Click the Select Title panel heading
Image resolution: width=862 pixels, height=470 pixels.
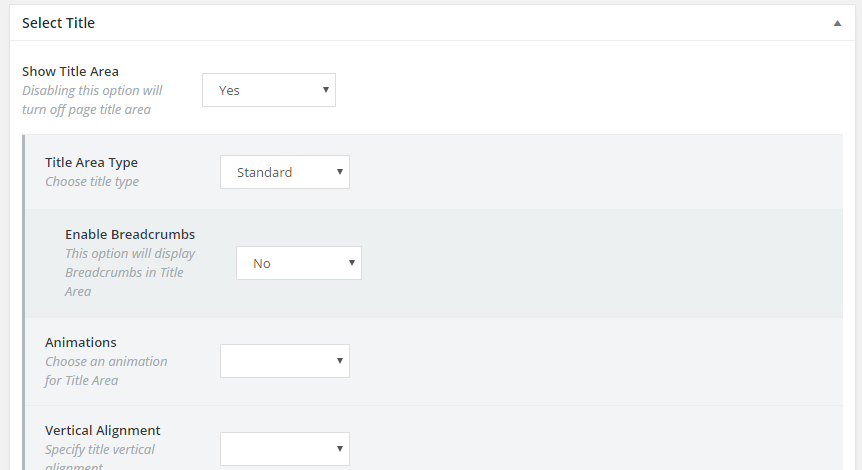(x=58, y=22)
